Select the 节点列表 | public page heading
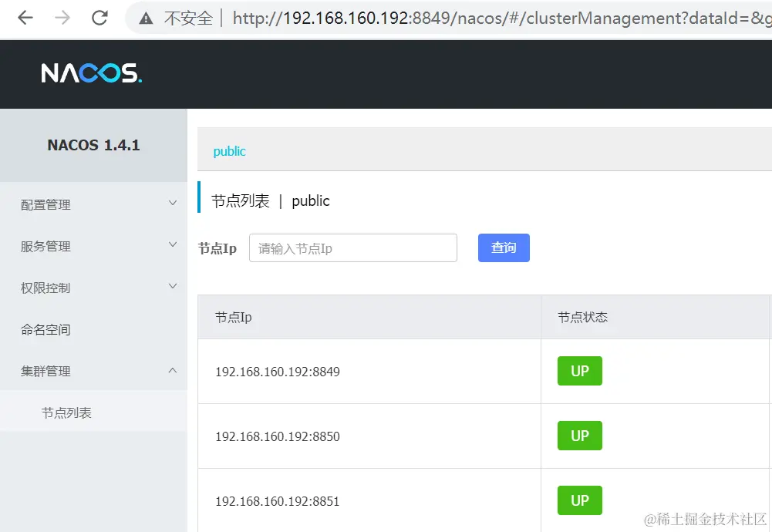The image size is (772, 532). pyautogui.click(x=270, y=200)
